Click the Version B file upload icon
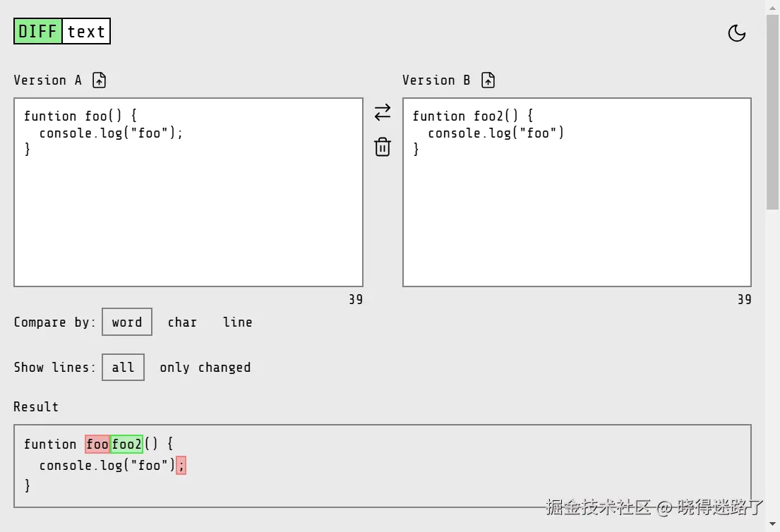Screen dimensions: 780x532 point(488,80)
